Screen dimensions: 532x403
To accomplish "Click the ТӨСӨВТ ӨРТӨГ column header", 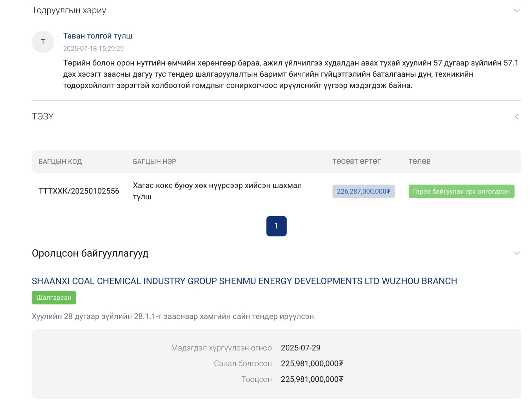I will click(356, 162).
